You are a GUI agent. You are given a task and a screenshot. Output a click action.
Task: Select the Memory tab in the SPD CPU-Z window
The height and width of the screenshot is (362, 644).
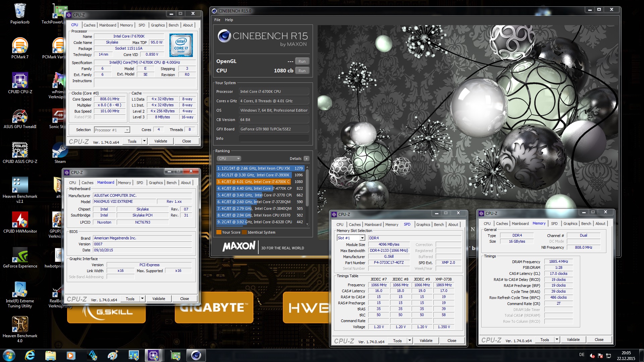[x=392, y=225]
